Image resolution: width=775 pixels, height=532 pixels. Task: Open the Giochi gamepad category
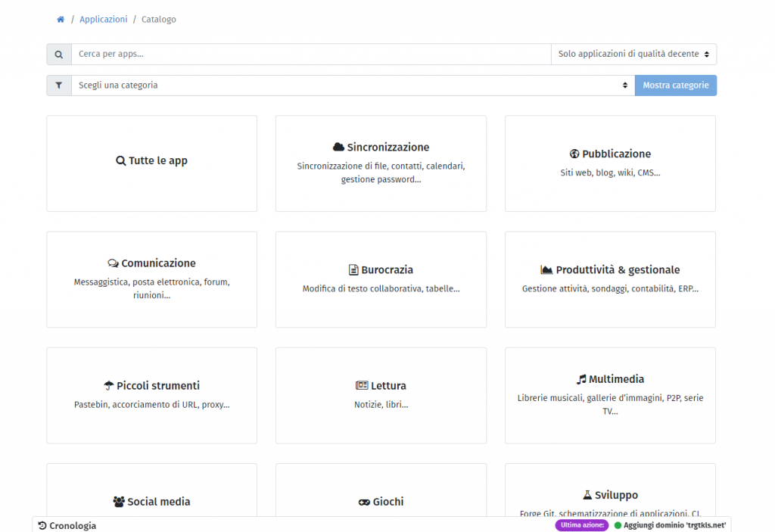tap(381, 501)
